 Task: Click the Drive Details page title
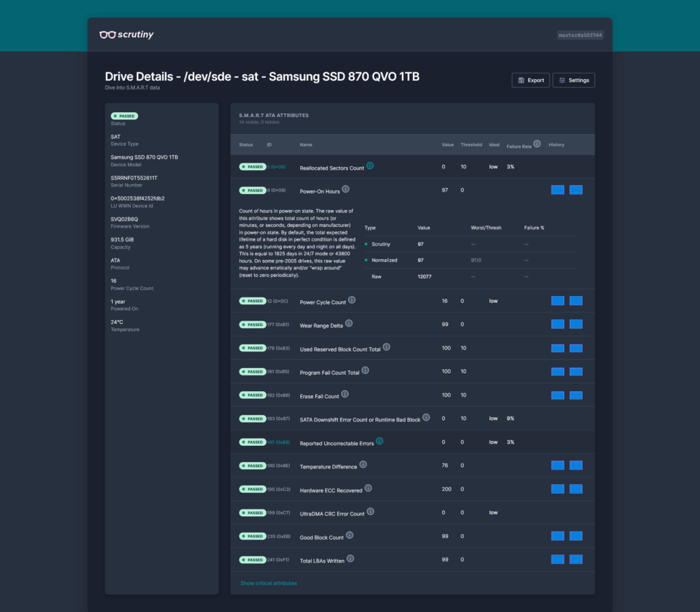(x=262, y=77)
